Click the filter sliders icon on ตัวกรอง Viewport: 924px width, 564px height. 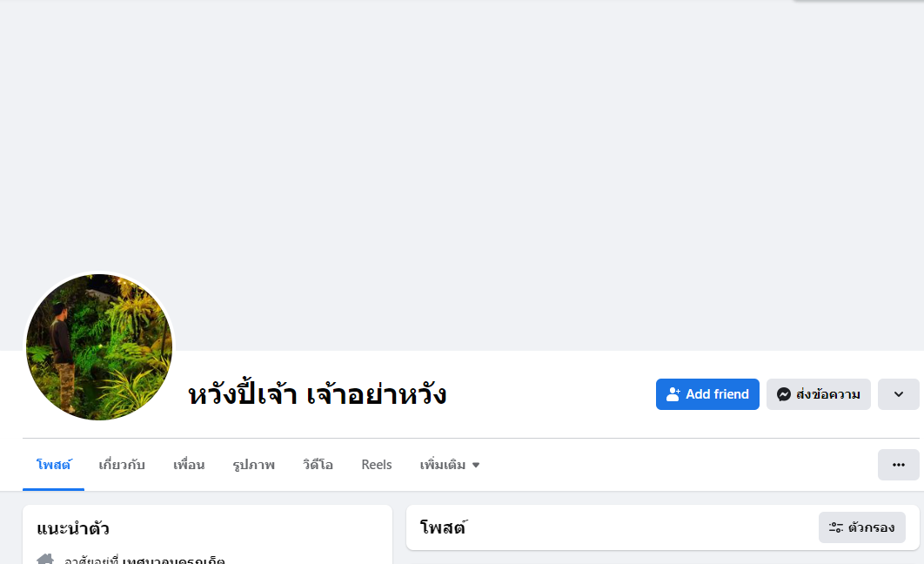[x=835, y=527]
